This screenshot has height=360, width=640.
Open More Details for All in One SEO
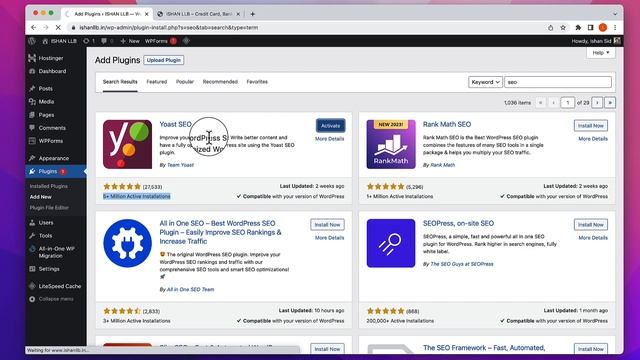click(329, 238)
